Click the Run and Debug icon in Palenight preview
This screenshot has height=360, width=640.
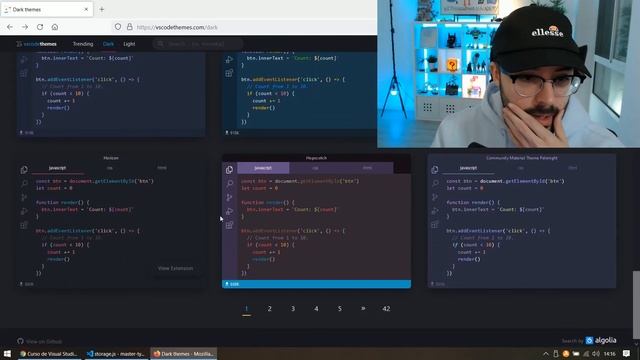point(435,211)
